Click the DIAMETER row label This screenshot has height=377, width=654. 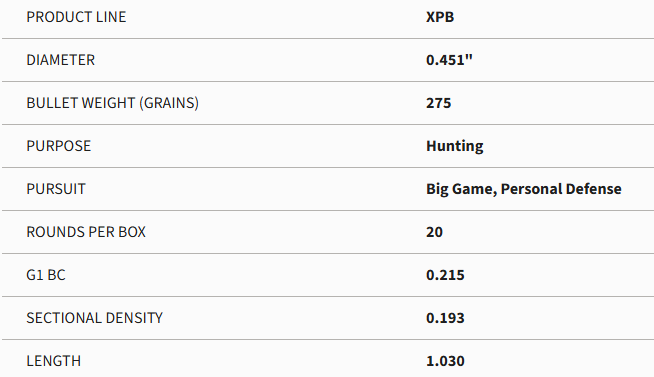[x=60, y=60]
